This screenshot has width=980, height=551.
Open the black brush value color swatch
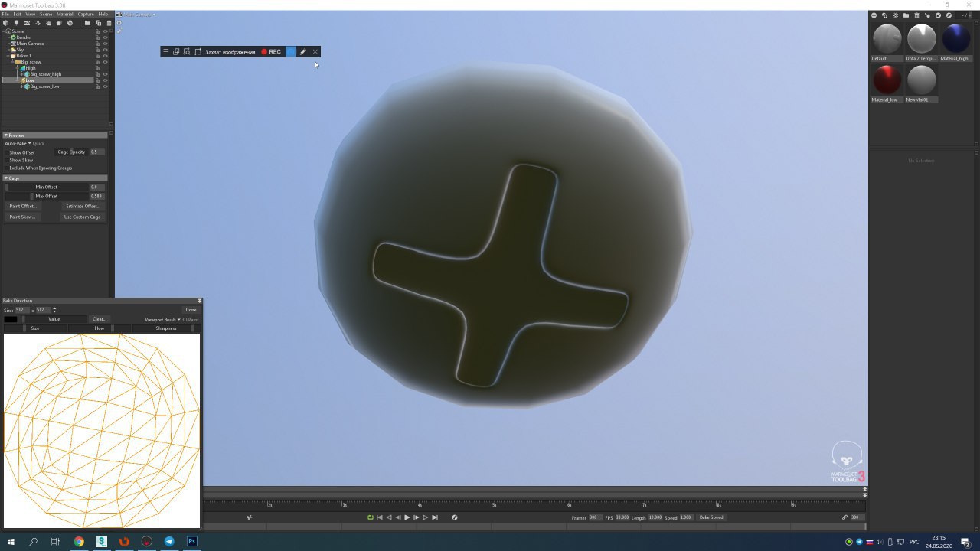click(11, 319)
